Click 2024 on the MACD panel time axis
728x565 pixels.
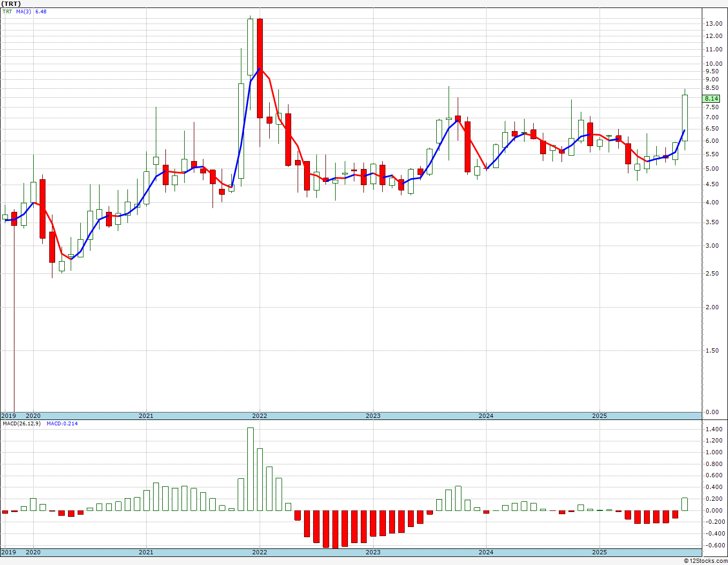tap(486, 552)
